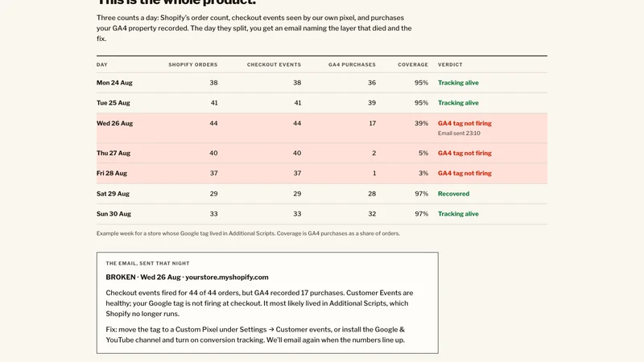Click 'Tracking alive' verdict for Sun 30 Aug
Image resolution: width=644 pixels, height=362 pixels.
(458, 214)
